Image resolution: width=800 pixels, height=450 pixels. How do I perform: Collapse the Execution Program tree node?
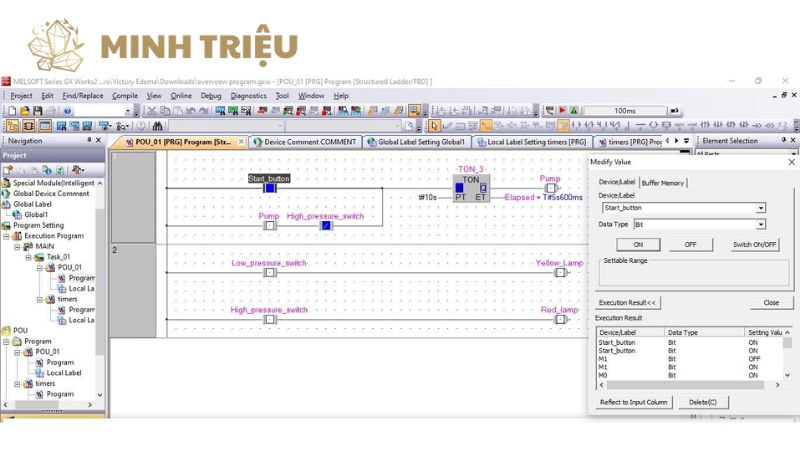point(7,236)
